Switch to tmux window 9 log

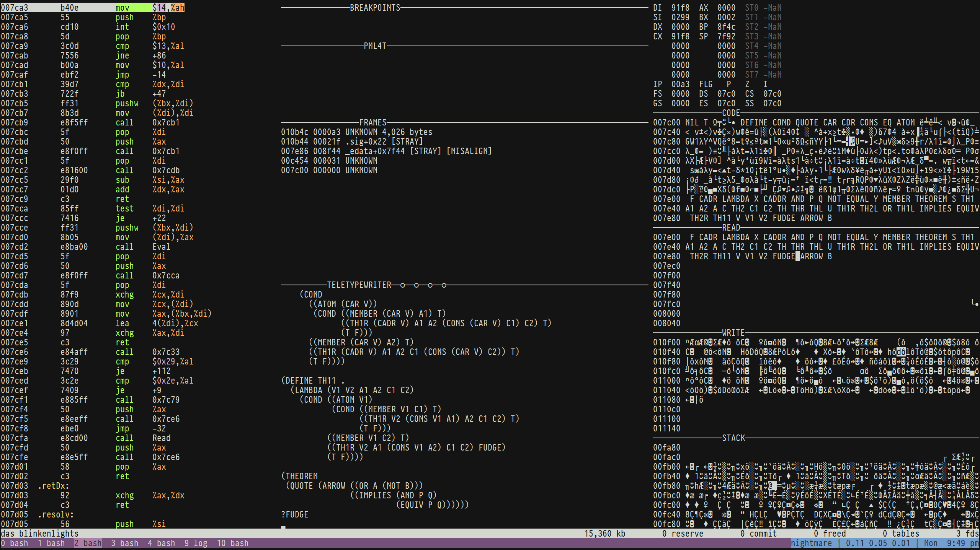coord(196,543)
